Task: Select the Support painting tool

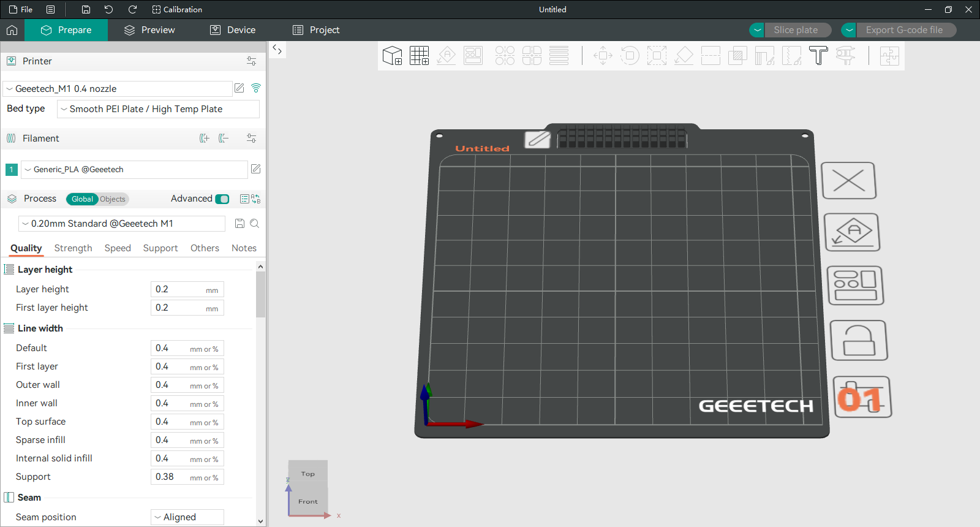Action: click(x=764, y=56)
